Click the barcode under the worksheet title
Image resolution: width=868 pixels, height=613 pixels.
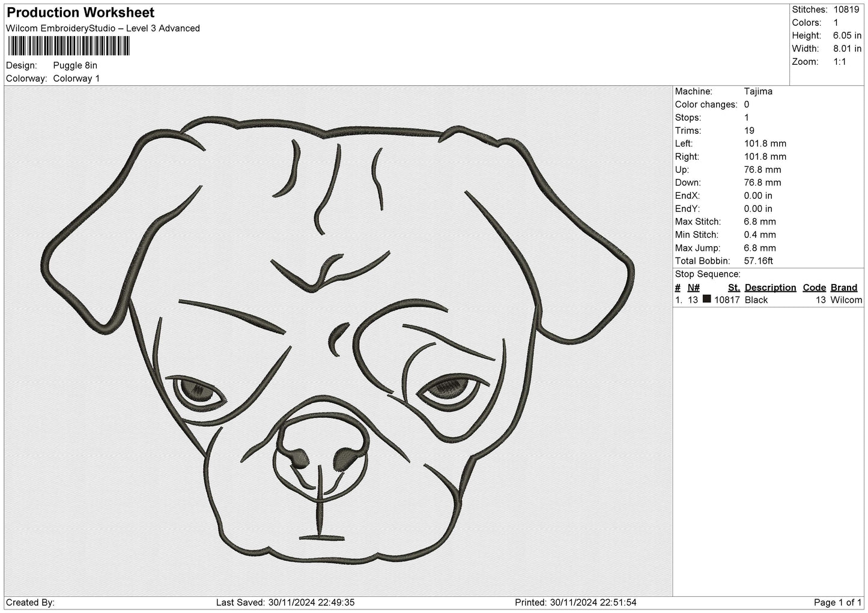[x=69, y=46]
